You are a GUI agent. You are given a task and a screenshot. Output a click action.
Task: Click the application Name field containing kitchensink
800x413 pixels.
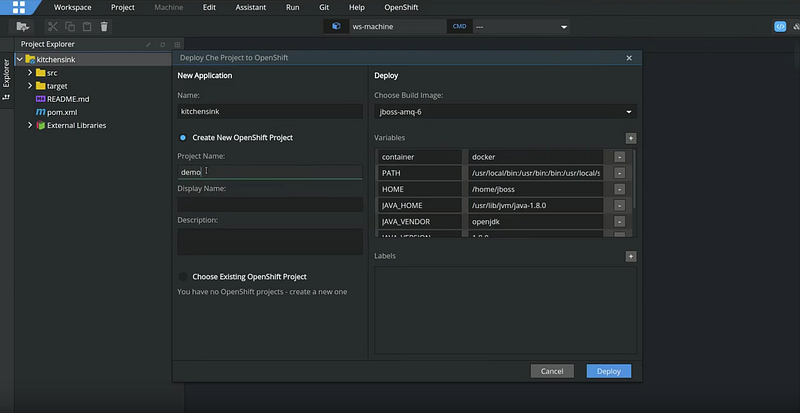(x=270, y=111)
